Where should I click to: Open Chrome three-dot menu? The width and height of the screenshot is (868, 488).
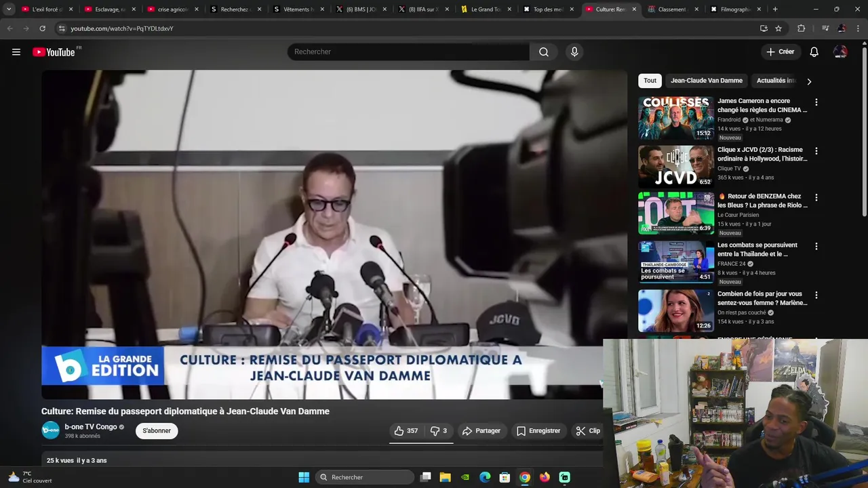[858, 28]
